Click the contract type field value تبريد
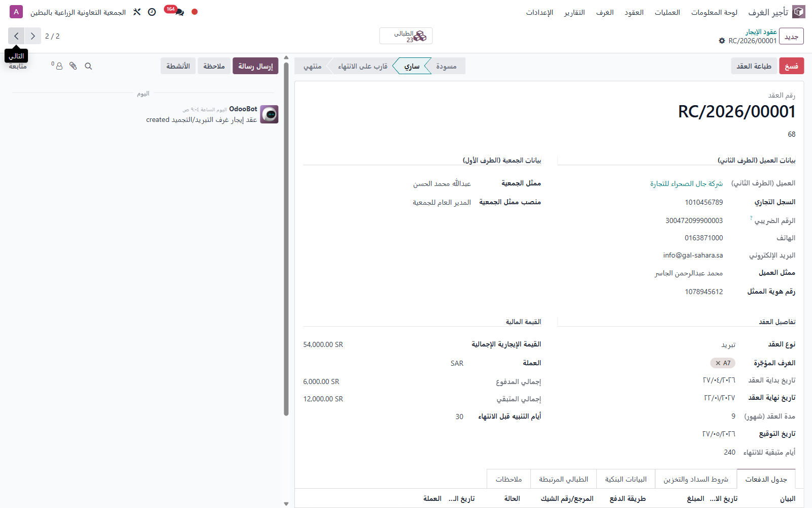The height and width of the screenshot is (508, 812). point(728,345)
